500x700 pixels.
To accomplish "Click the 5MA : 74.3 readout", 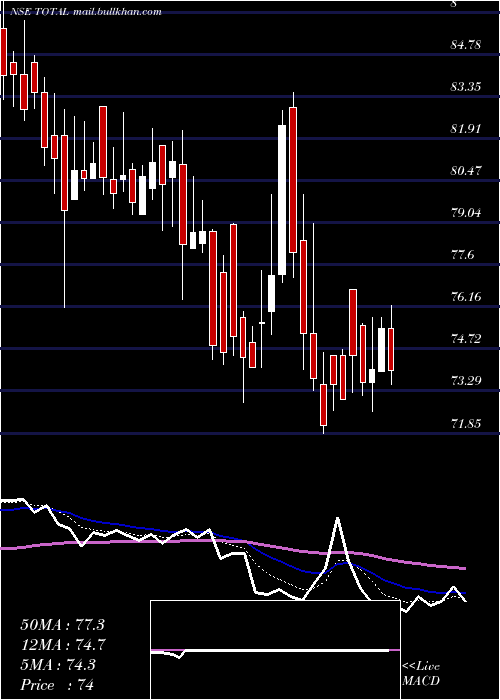I will [58, 665].
